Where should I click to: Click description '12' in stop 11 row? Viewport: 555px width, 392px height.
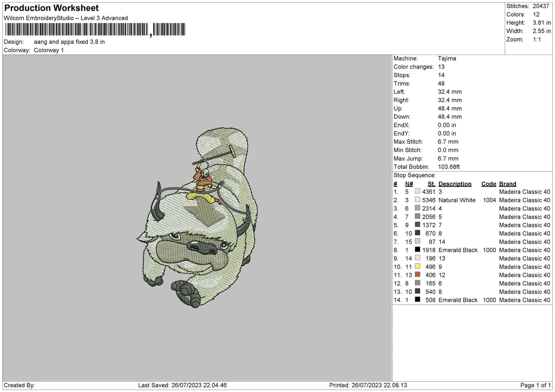[x=442, y=275]
